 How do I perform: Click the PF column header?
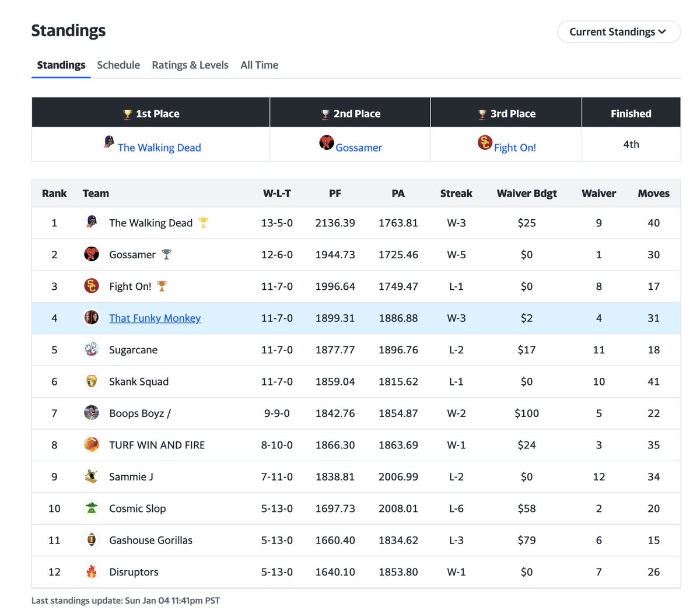(335, 194)
